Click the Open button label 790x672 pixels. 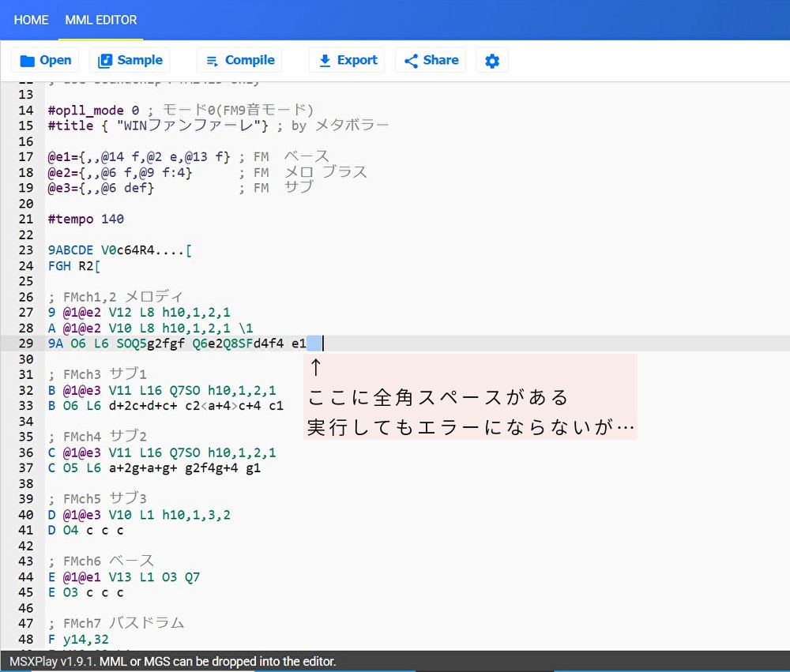pyautogui.click(x=55, y=60)
